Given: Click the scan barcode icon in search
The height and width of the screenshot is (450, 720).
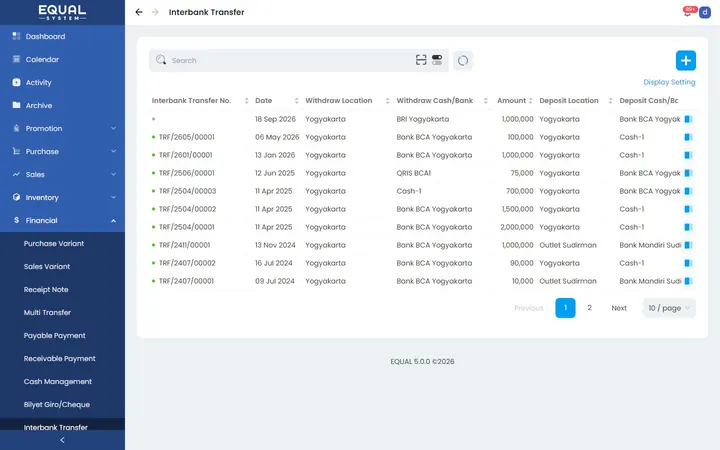Looking at the screenshot, I should (x=421, y=60).
